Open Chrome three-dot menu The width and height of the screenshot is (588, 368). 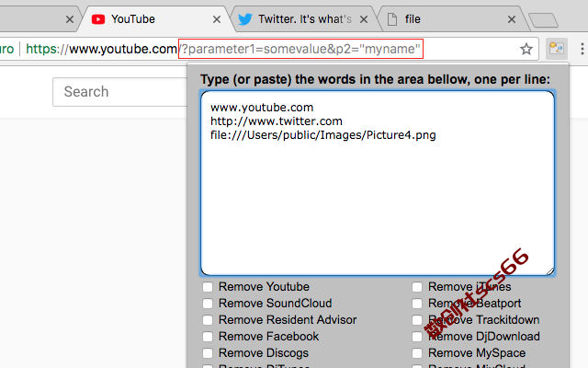coord(582,49)
